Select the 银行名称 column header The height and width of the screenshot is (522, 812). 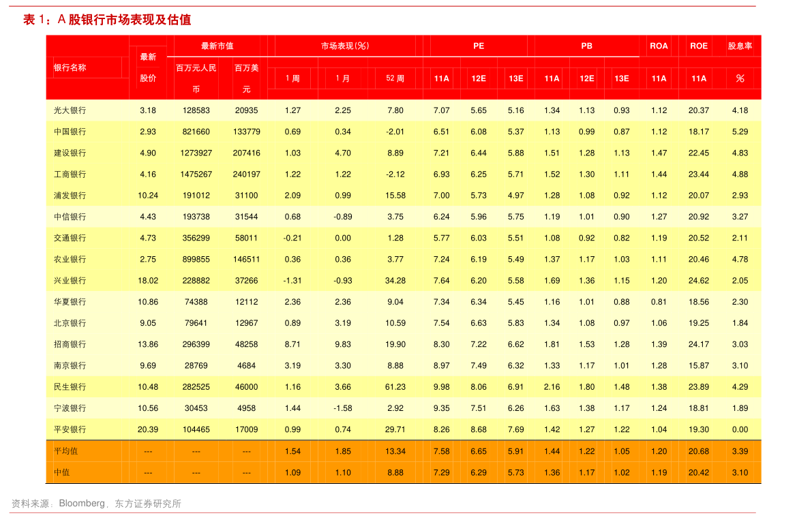[x=70, y=67]
